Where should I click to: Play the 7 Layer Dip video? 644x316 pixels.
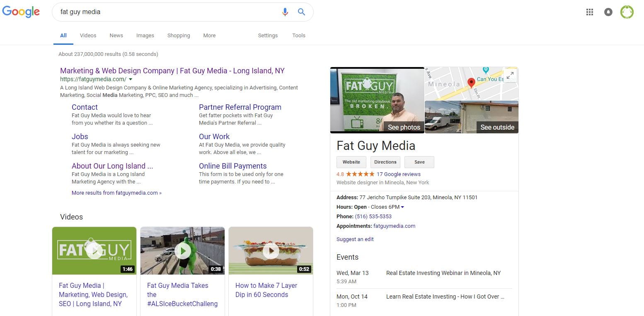tap(271, 251)
